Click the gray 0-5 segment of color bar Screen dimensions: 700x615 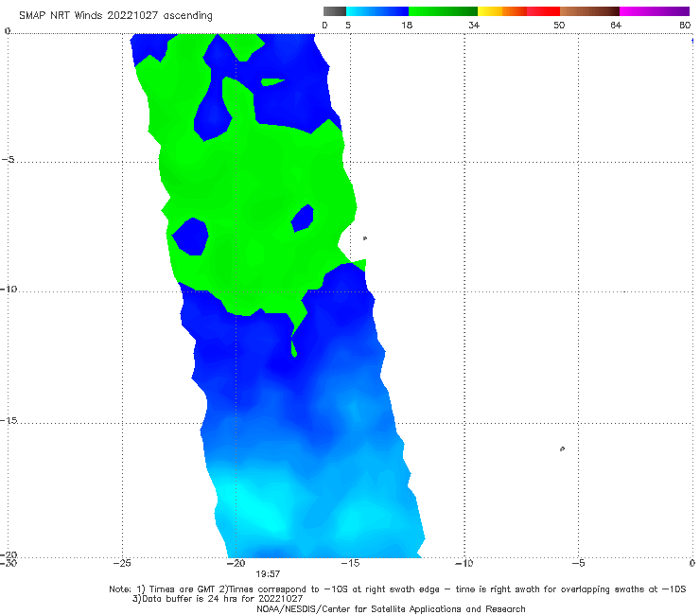click(x=335, y=11)
